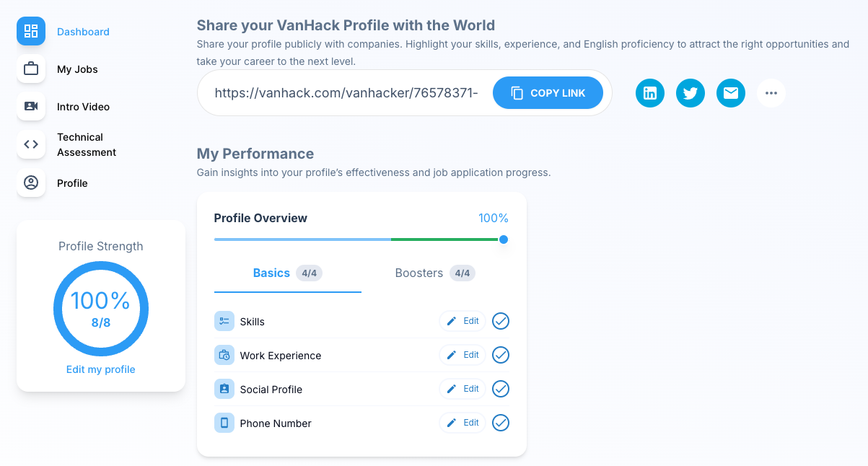
Task: Click the Work Experience completed checkmark
Action: (501, 355)
